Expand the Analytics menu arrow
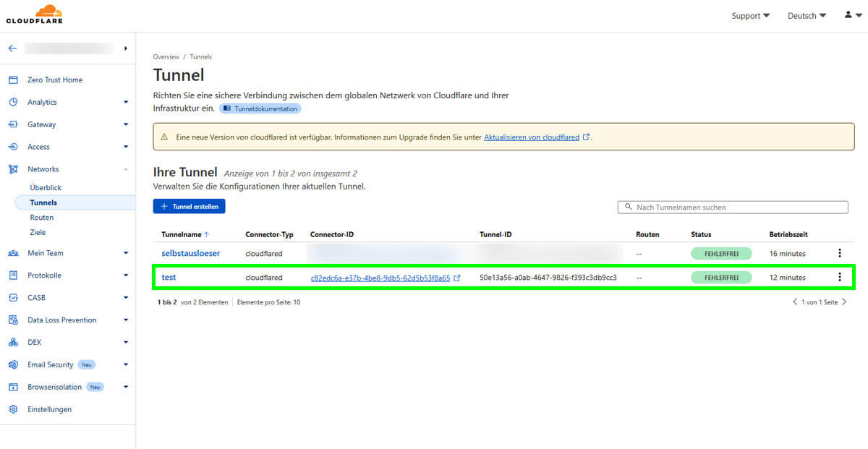 126,102
